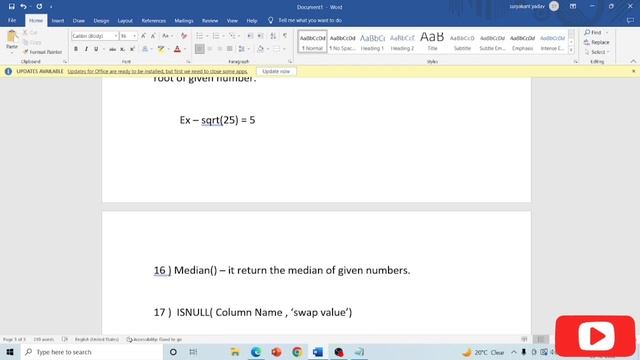Open Google Chrome from taskbar
The height and width of the screenshot is (360, 640).
tap(297, 352)
